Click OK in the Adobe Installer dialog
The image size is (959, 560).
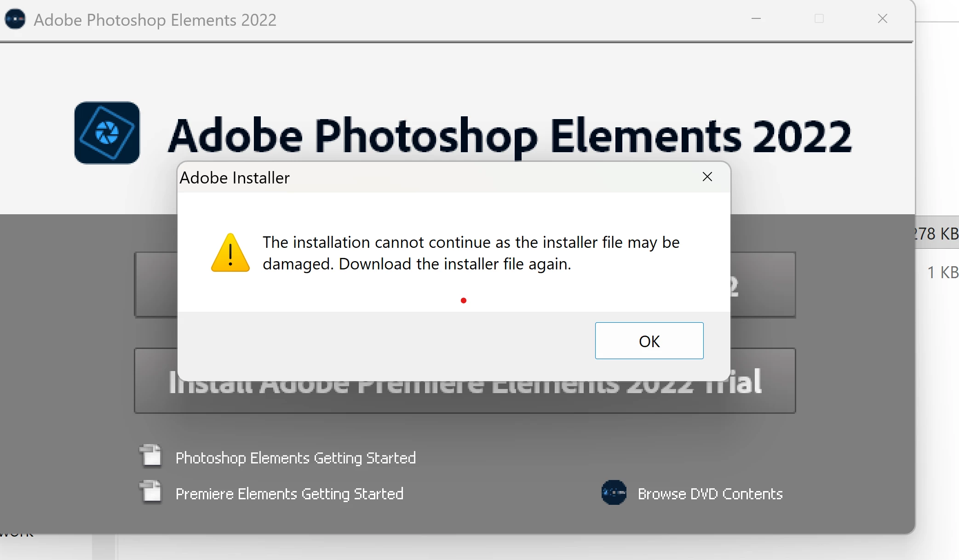point(649,341)
